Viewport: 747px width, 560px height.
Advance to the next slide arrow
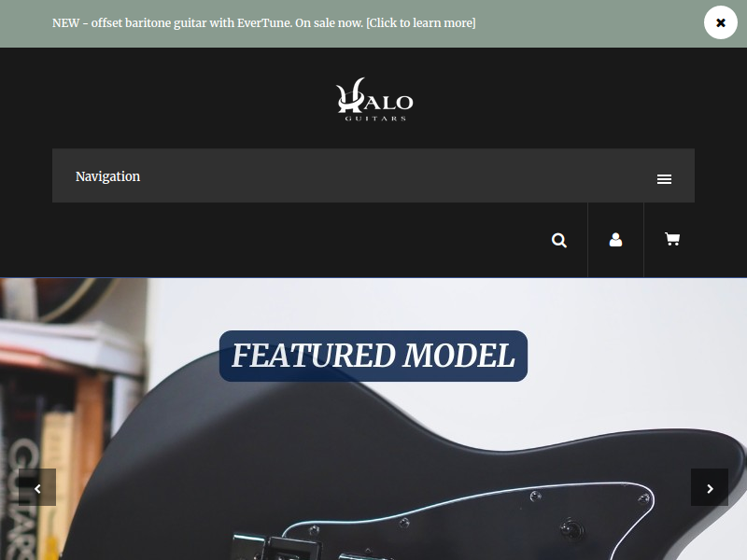tap(710, 487)
